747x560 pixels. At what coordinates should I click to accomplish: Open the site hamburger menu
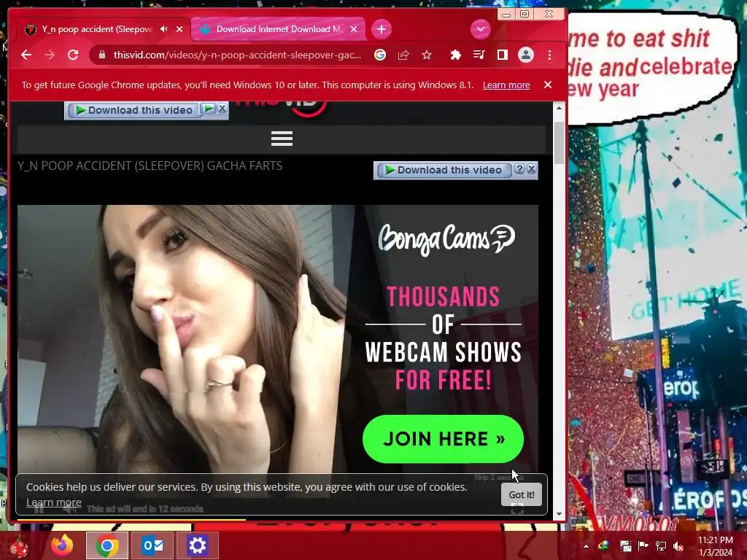tap(282, 139)
